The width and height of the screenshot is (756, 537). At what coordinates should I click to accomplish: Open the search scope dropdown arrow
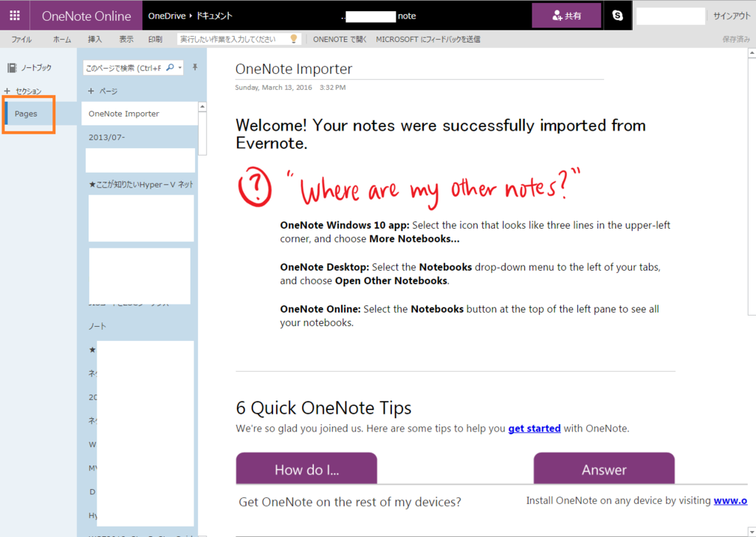click(x=180, y=68)
